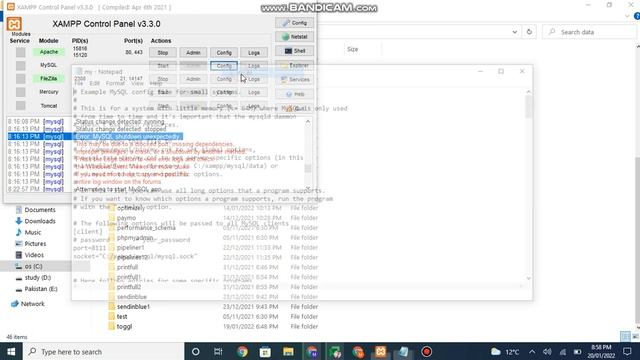Open volume control in system tray
The height and width of the screenshot is (360, 640).
[547, 351]
